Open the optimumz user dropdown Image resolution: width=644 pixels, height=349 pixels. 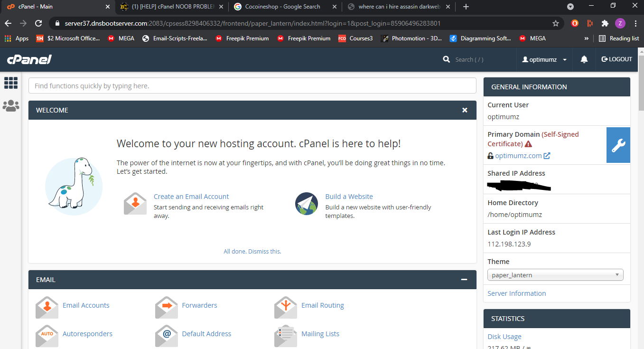coord(544,60)
